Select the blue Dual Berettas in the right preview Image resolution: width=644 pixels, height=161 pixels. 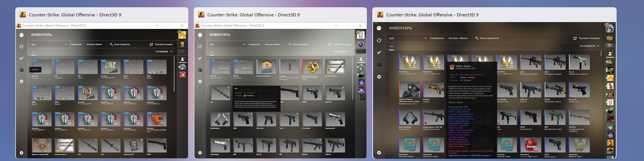[409, 118]
